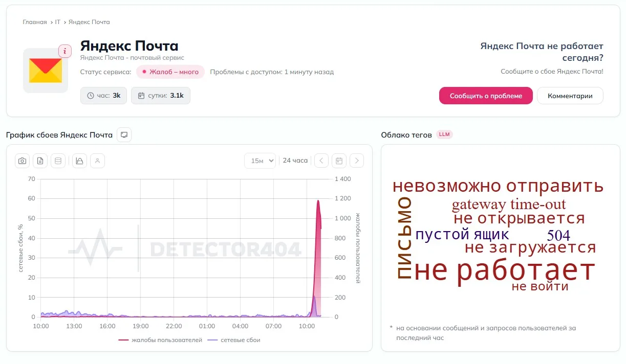Click tag 'не открывается' in cloud
Screen dimensions: 626x364
coord(519,219)
